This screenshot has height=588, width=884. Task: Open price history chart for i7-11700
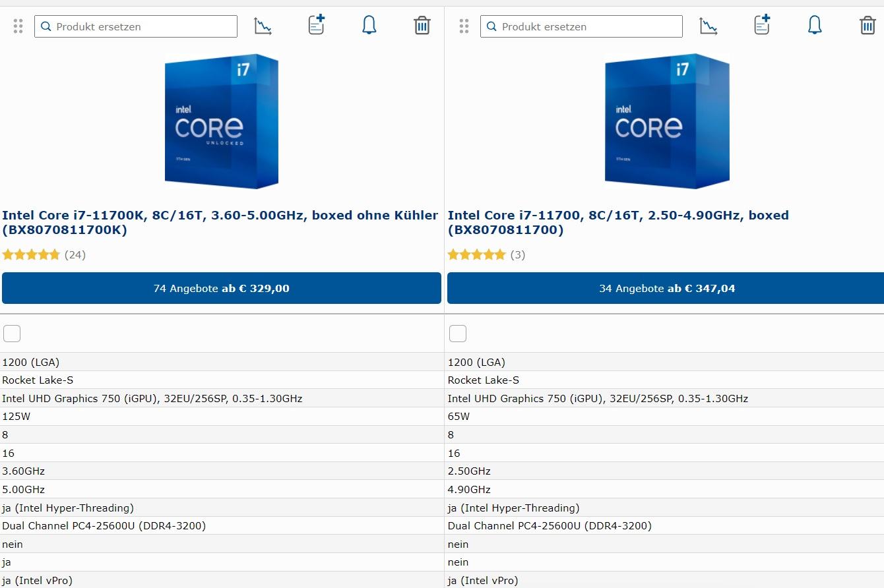pos(709,26)
